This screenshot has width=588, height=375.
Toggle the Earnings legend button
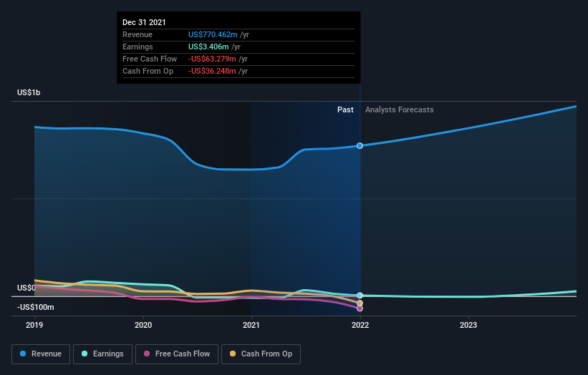coord(102,354)
